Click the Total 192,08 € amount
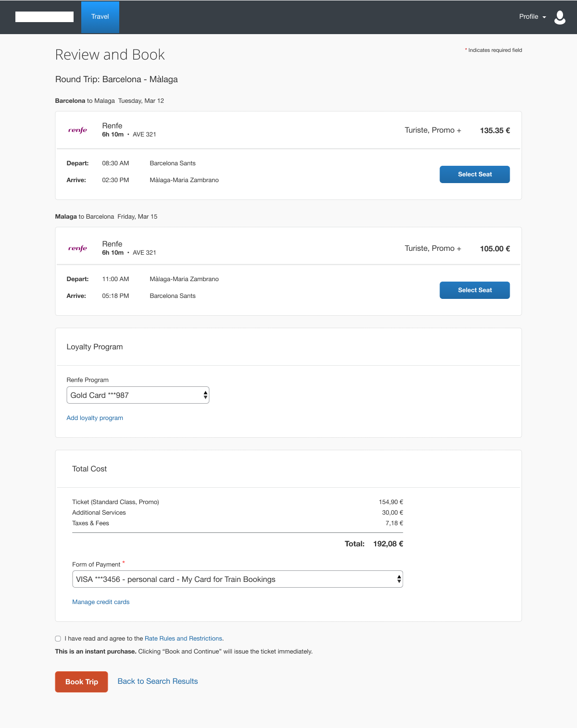Viewport: 577px width, 728px height. pyautogui.click(x=388, y=544)
